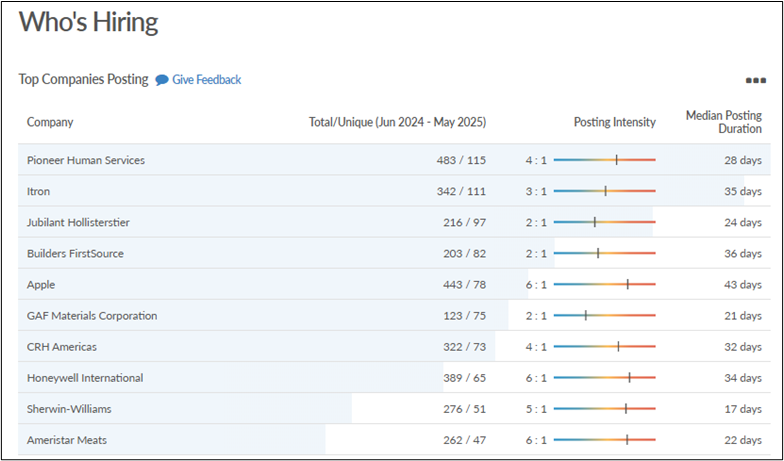Click Itron's posting intensity bar
Screen dimensions: 784x461
(x=604, y=191)
